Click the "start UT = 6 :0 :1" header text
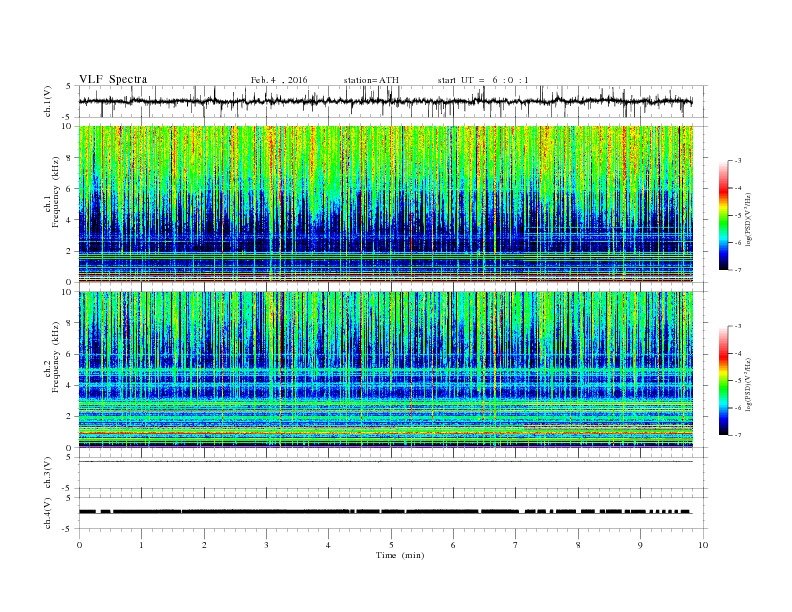Viewport: 792px width, 612px height. pyautogui.click(x=483, y=80)
